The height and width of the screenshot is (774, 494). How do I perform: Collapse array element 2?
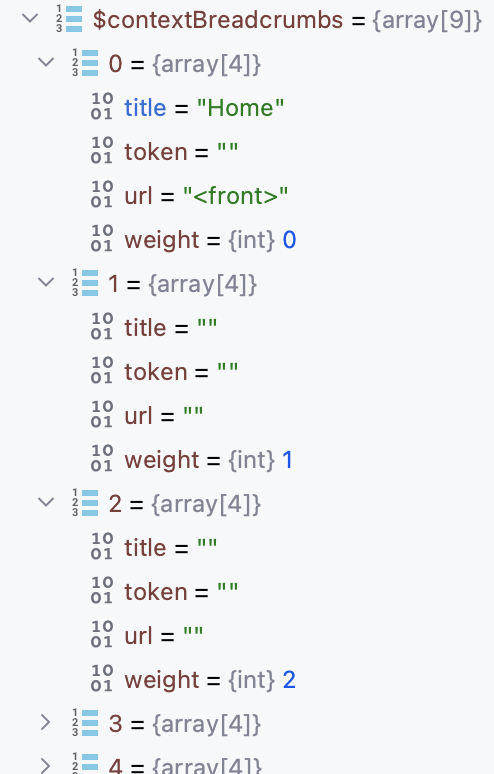(x=46, y=504)
